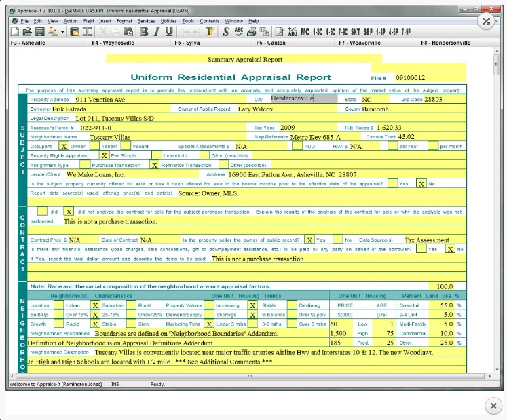The image size is (507, 420).
Task: Click the page layout icon after the printer
Action: (264, 31)
